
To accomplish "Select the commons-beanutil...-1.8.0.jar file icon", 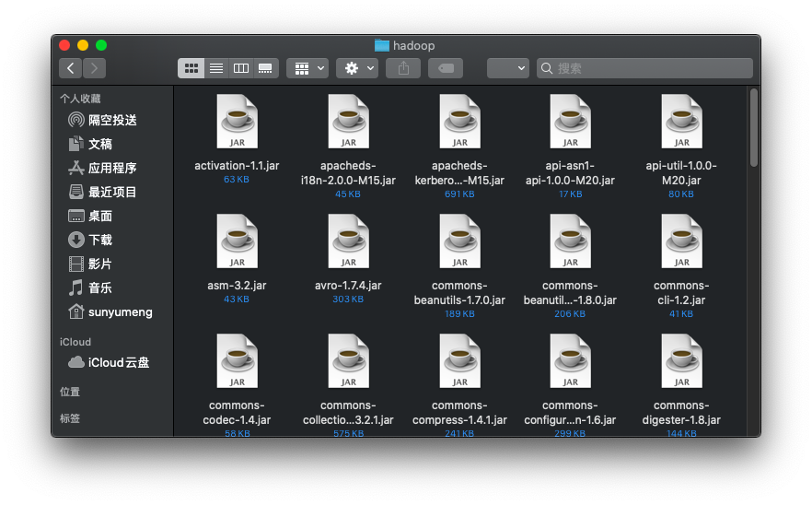I will pos(570,241).
